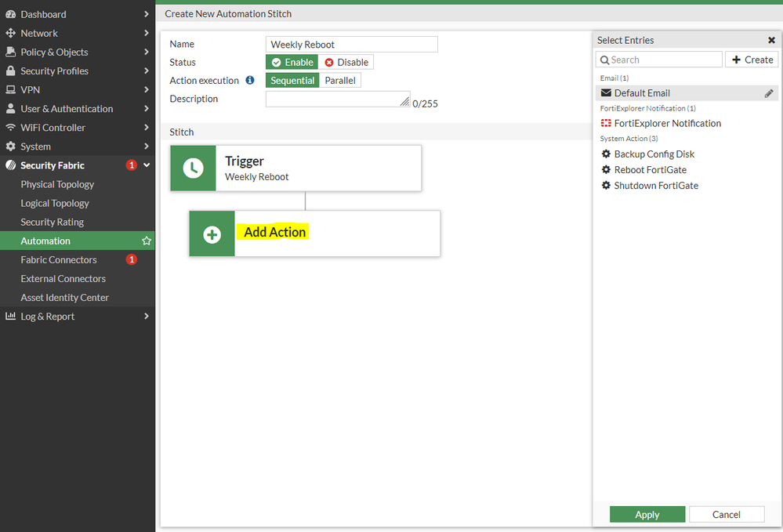This screenshot has width=783, height=532.
Task: Click the search magnifier icon in Select Entries
Action: point(605,60)
